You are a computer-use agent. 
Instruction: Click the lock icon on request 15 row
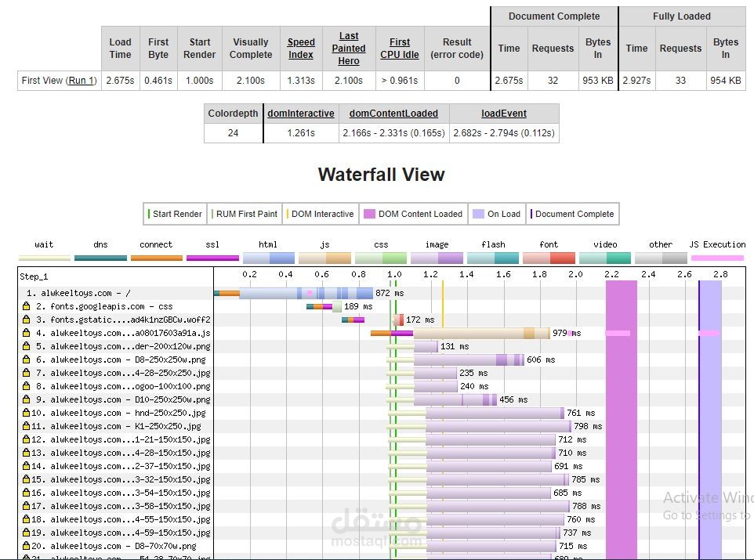tap(26, 479)
